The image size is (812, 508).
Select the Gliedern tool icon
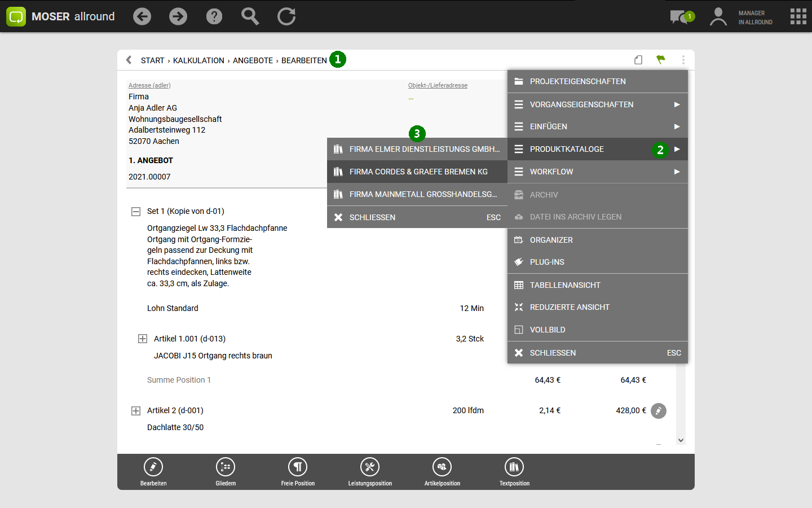tap(226, 467)
